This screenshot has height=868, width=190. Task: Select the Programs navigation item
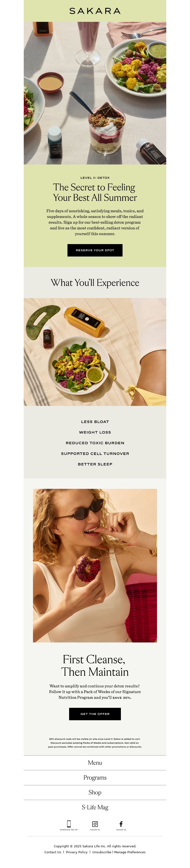pos(95,777)
